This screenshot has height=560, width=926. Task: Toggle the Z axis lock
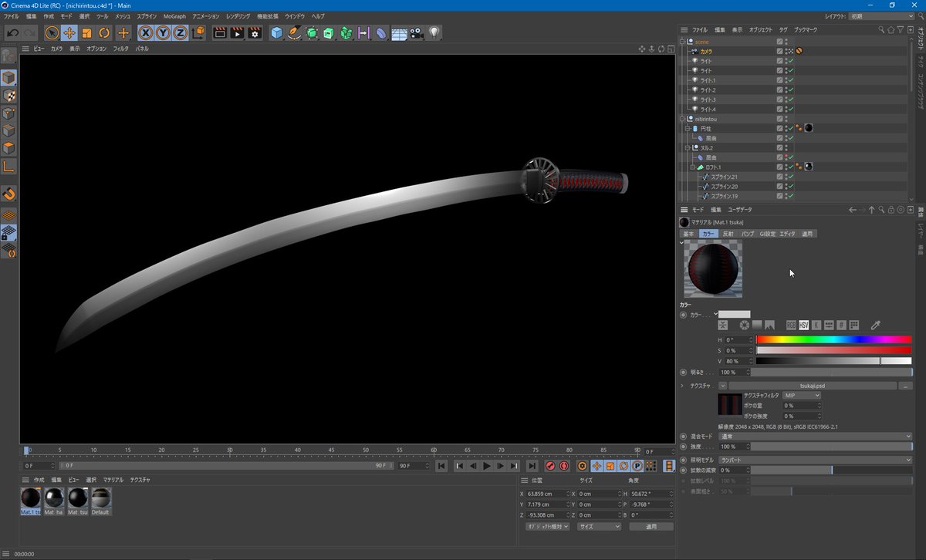coord(180,33)
